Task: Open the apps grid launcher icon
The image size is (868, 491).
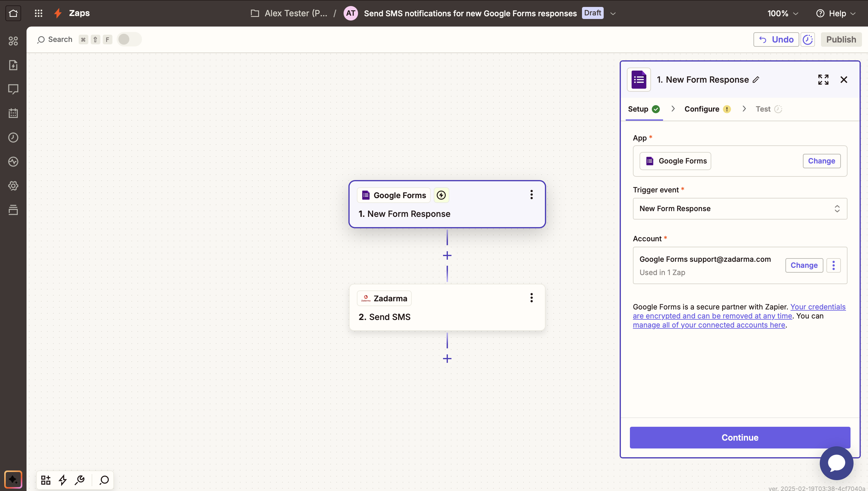Action: click(38, 13)
